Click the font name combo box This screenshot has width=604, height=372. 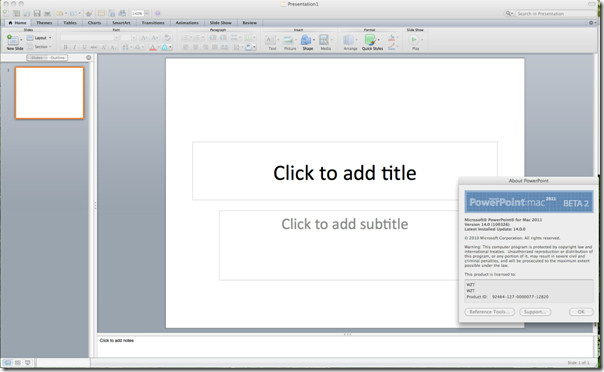coord(90,38)
